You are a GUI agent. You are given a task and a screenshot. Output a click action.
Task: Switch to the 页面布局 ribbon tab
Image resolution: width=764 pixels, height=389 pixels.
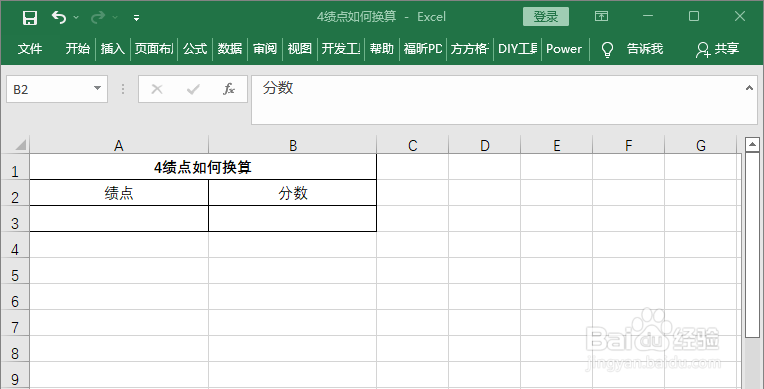[x=154, y=49]
